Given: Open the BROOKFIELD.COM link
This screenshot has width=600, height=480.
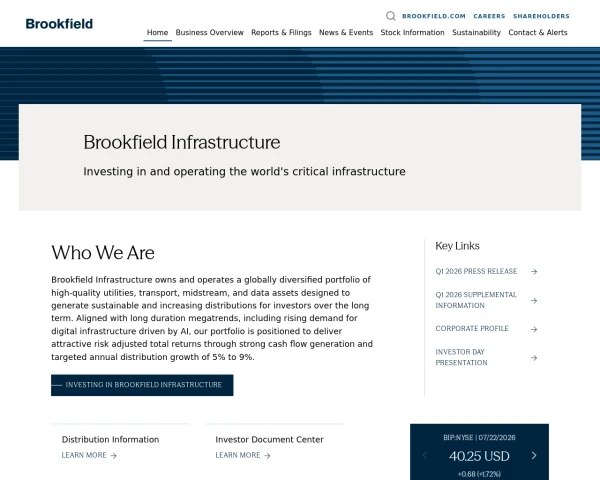Looking at the screenshot, I should tap(434, 16).
